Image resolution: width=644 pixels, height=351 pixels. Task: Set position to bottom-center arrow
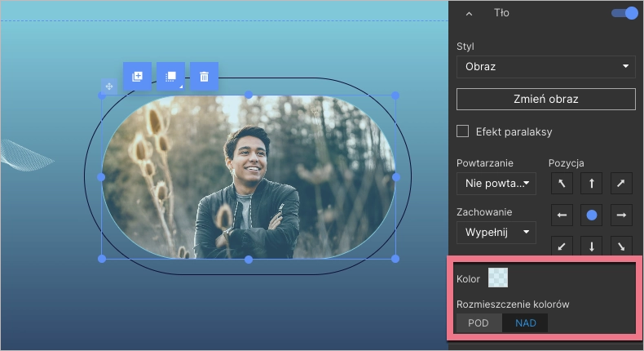click(x=592, y=245)
